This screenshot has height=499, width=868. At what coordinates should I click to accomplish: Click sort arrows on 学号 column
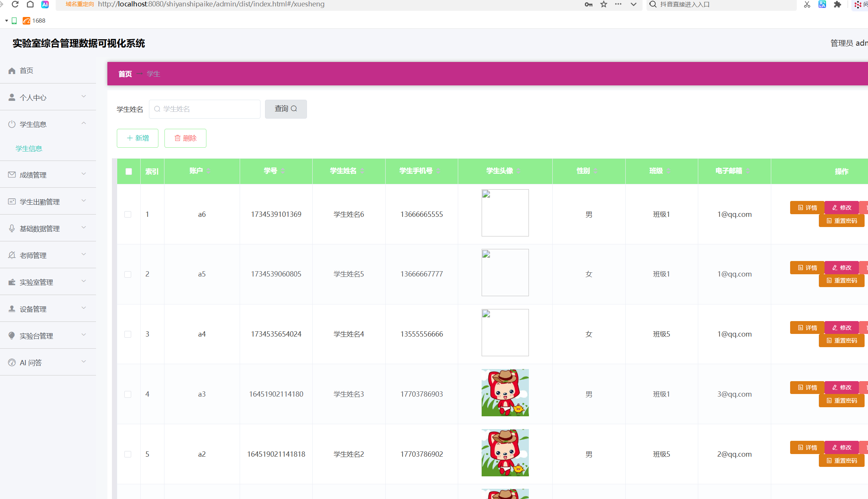tap(283, 171)
